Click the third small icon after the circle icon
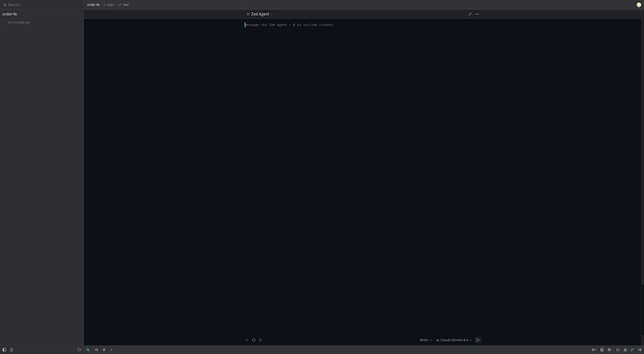Viewport: 644px width, 354px height. coord(260,340)
